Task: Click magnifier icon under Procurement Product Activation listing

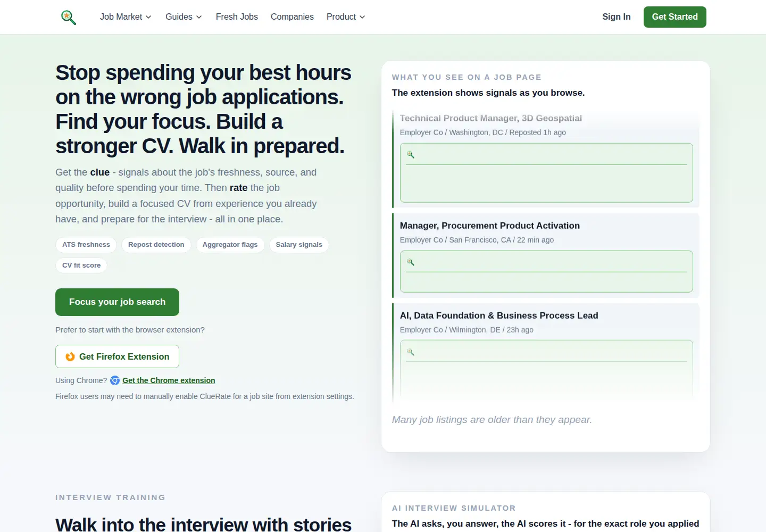Action: 411,262
